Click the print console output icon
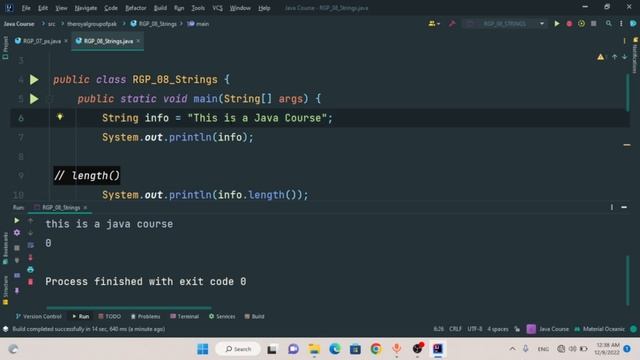 coord(31,269)
